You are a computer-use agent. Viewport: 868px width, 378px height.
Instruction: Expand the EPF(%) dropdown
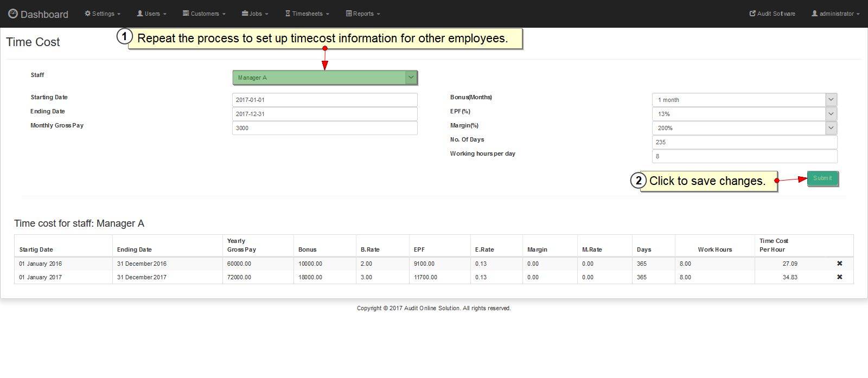click(744, 114)
